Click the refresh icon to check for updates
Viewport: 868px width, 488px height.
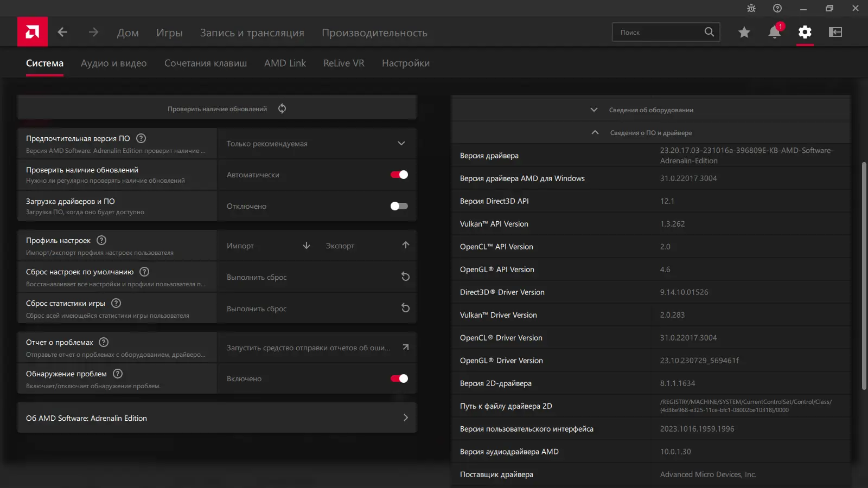click(282, 108)
